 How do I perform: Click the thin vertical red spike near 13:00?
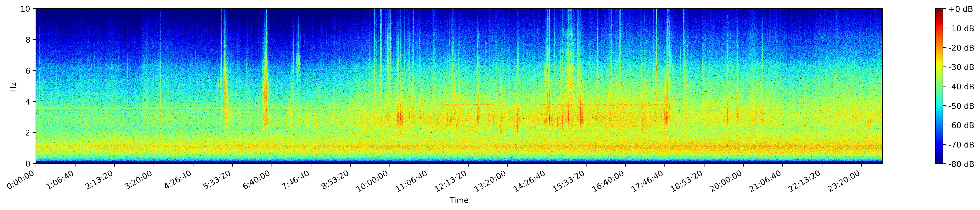point(497,130)
